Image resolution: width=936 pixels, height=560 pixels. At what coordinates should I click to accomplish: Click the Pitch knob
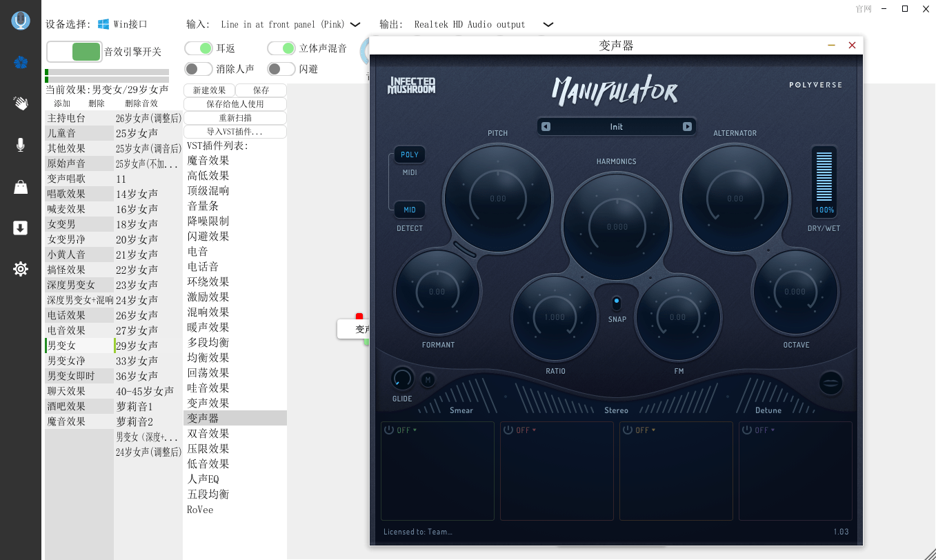click(x=498, y=199)
